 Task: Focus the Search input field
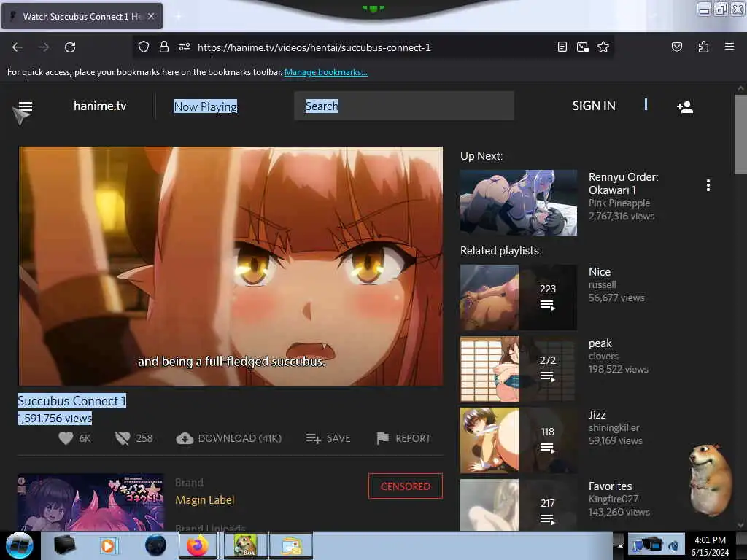coord(404,106)
